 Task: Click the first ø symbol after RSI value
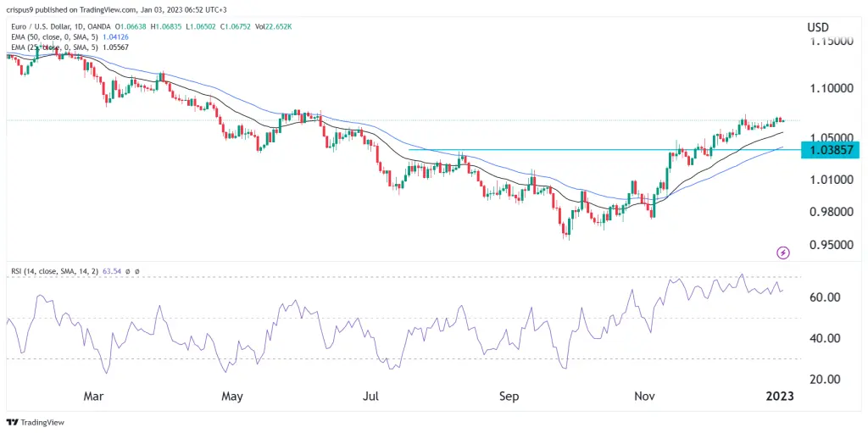[x=126, y=272]
